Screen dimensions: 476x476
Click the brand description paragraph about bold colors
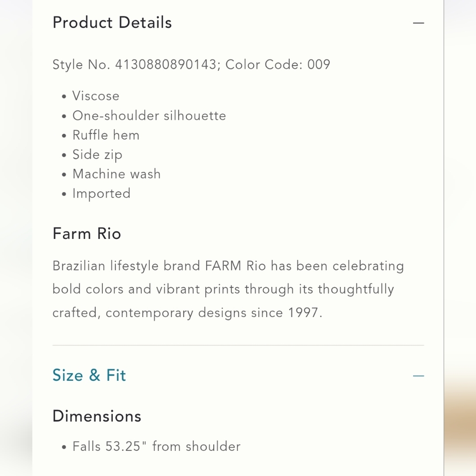223,289
